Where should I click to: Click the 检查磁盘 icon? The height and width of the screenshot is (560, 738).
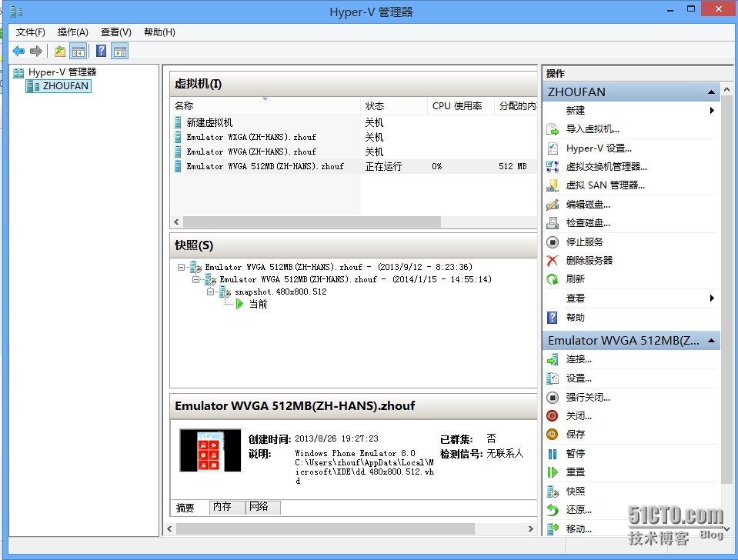(552, 223)
